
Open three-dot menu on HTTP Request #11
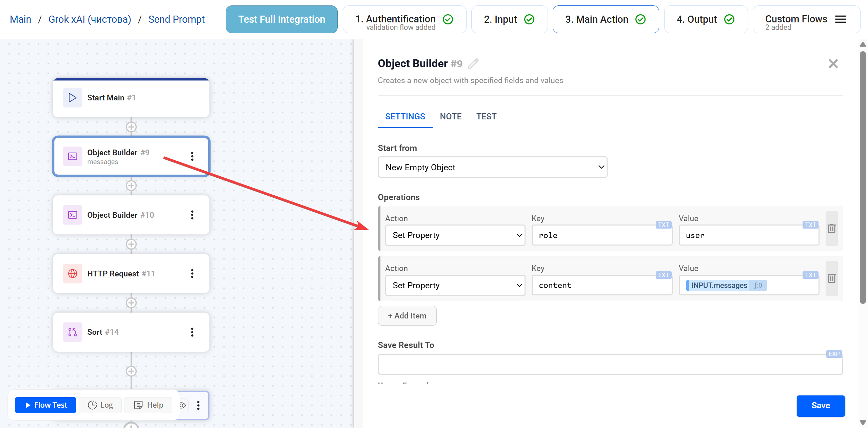[192, 274]
